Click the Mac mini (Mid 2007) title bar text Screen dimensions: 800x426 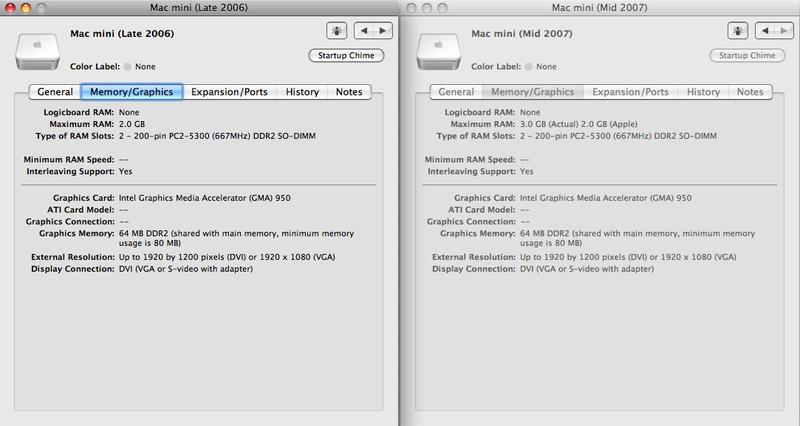(599, 8)
